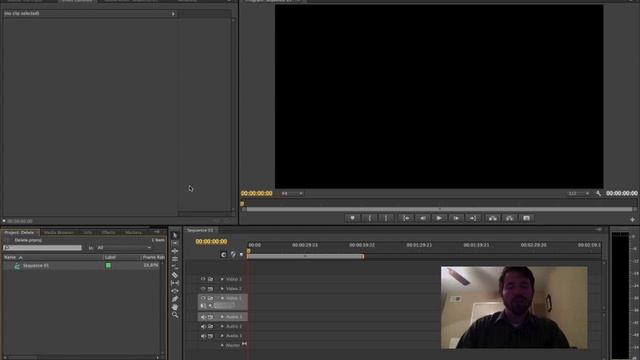Add Marker in Program monitor
Screen dimensions: 640x360
tap(353, 218)
